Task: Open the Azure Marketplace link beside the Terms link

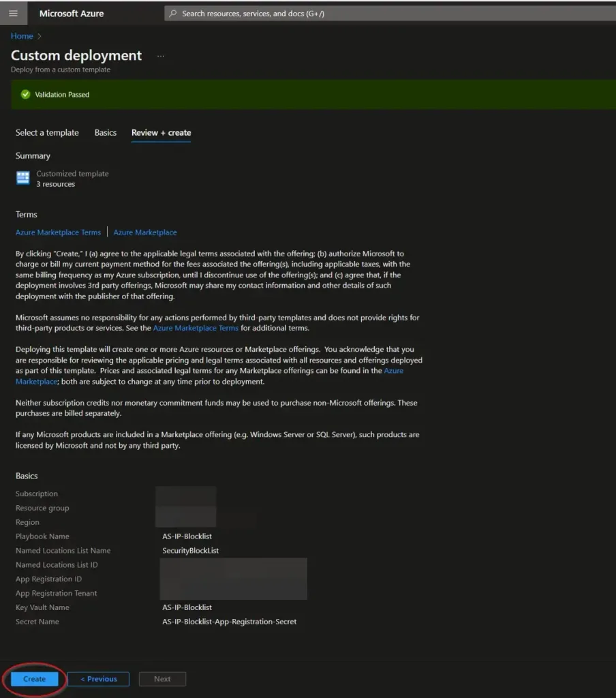Action: (x=145, y=232)
